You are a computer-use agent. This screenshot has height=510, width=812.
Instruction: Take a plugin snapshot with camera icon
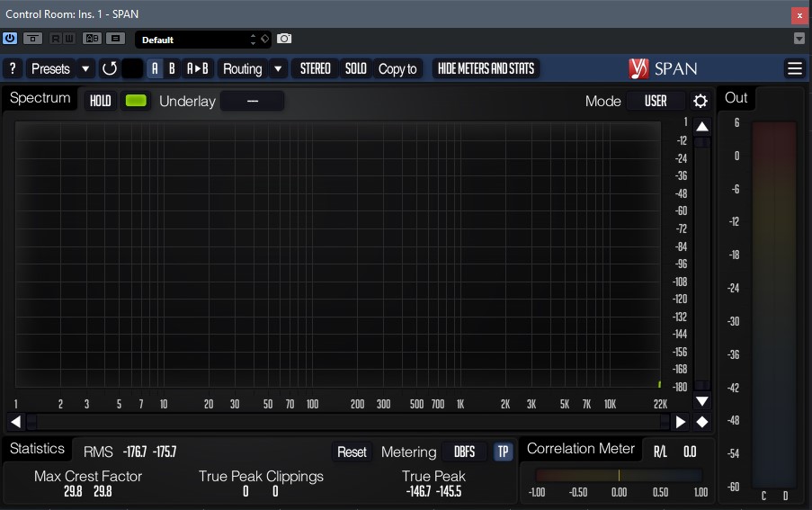click(284, 39)
